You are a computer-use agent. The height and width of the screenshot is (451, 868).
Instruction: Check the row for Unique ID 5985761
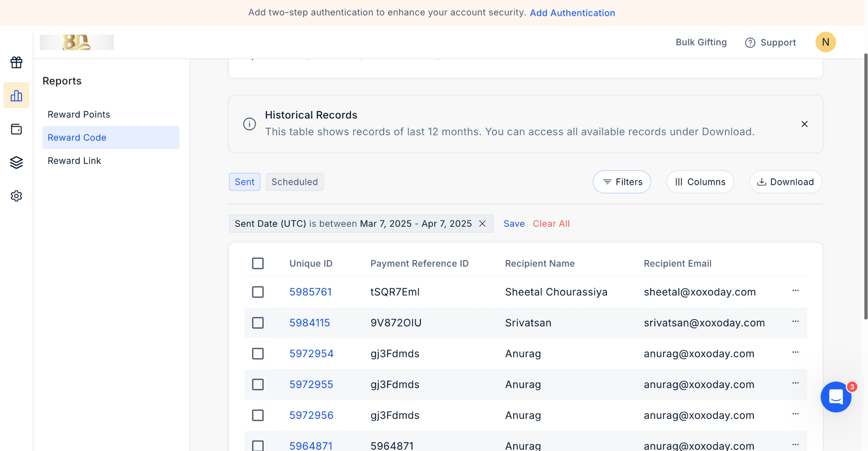[x=258, y=292]
